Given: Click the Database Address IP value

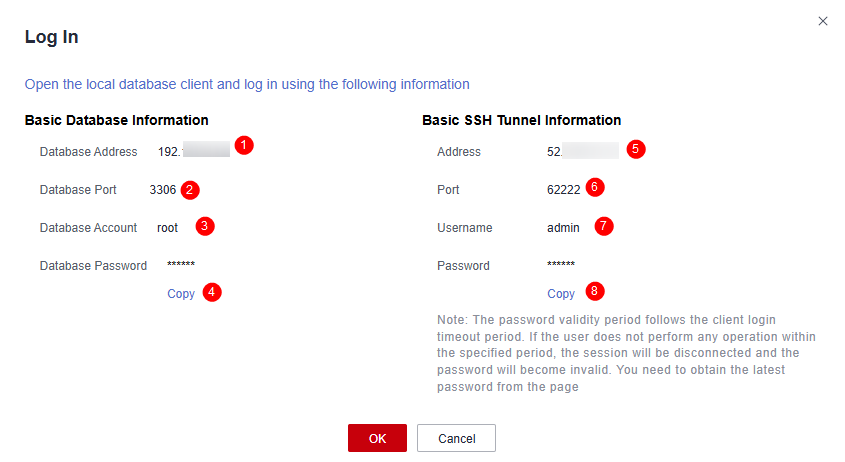Looking at the screenshot, I should point(193,152).
